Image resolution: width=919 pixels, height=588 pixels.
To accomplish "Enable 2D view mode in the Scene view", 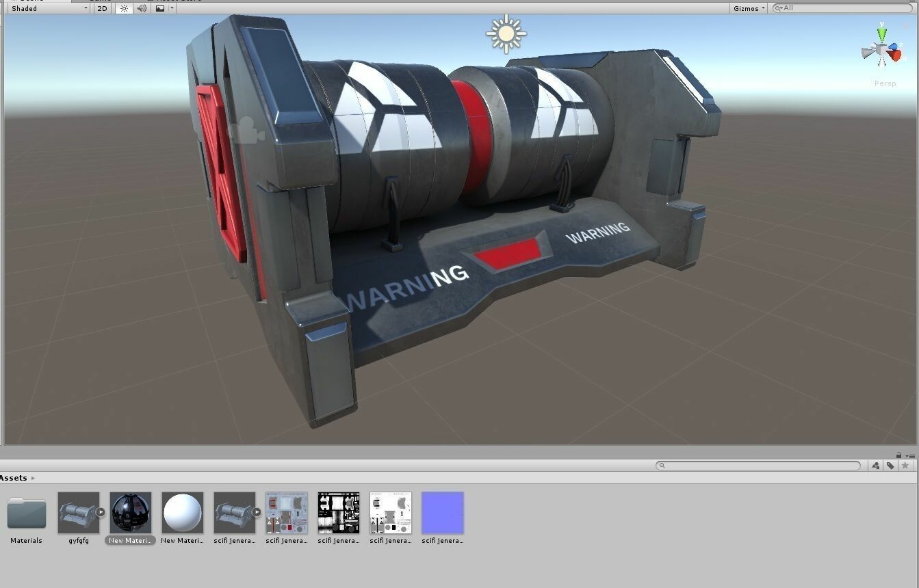I will pyautogui.click(x=102, y=8).
